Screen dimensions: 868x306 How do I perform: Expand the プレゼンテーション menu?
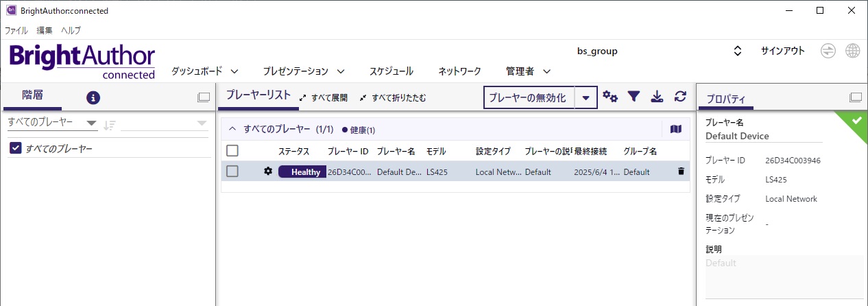point(303,71)
